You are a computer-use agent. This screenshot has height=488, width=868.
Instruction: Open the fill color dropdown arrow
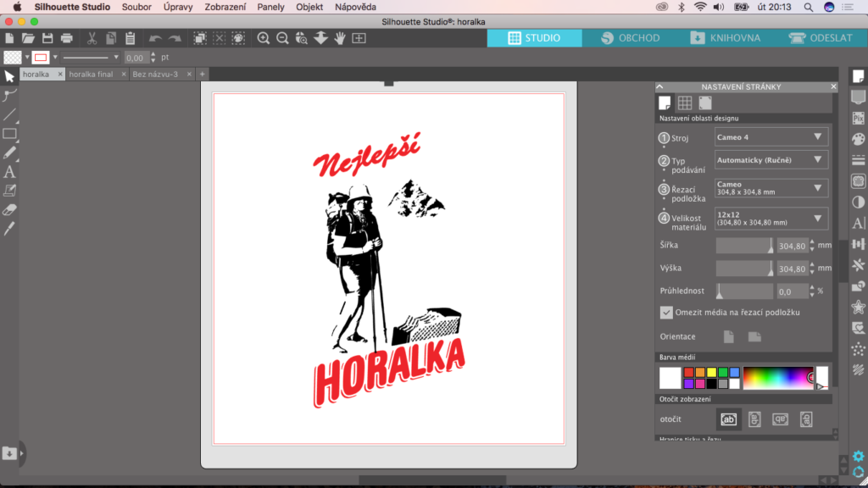pos(26,57)
